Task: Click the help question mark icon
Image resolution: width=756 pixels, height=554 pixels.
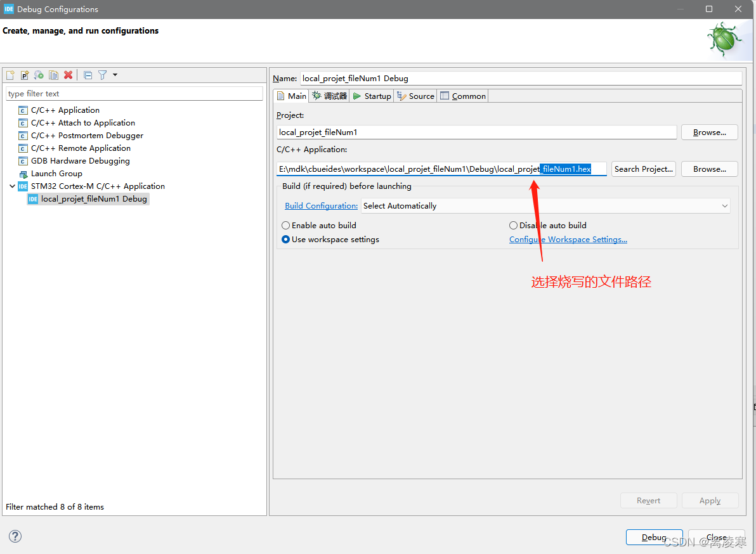Action: [x=15, y=536]
